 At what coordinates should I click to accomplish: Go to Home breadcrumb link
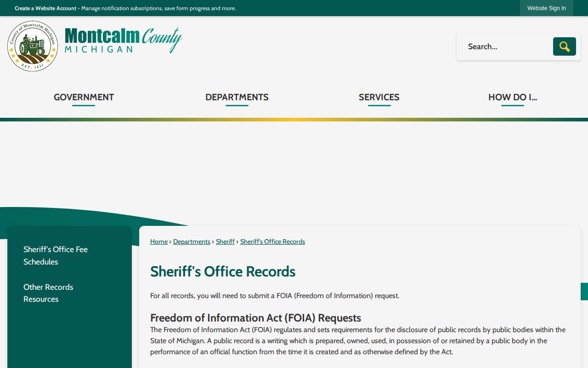click(x=159, y=241)
